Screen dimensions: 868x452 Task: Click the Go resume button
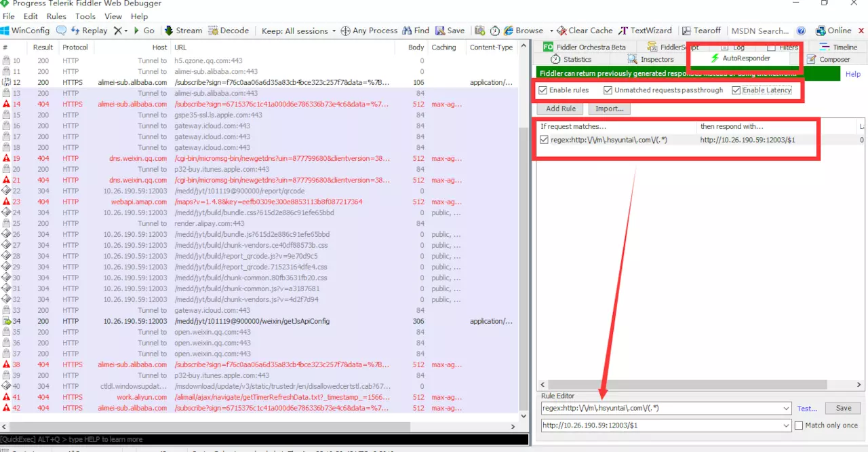(x=144, y=31)
